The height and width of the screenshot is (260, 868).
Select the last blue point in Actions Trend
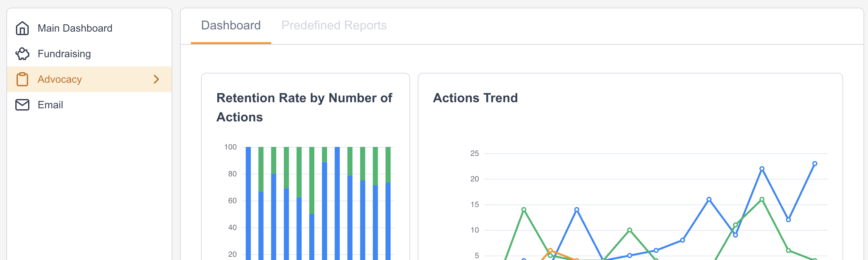click(814, 164)
